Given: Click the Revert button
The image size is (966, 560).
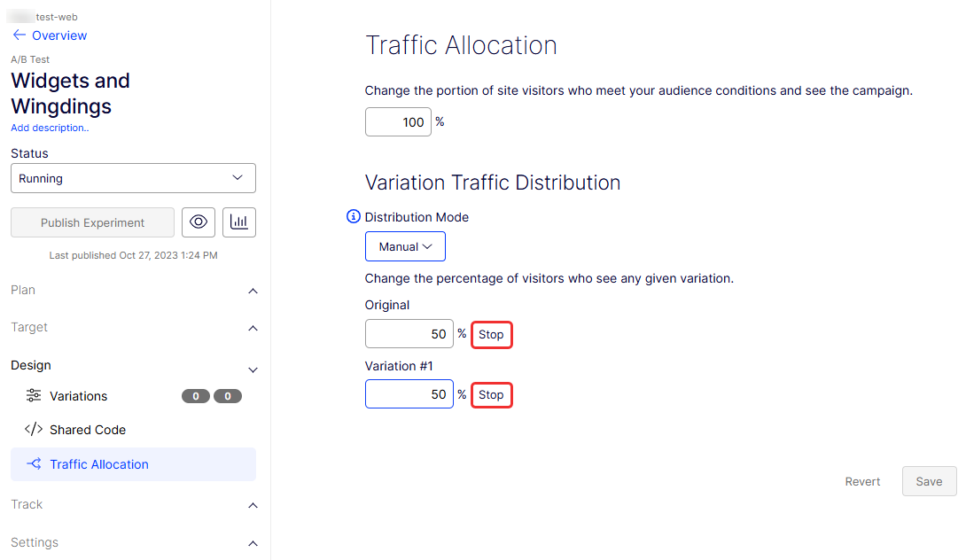Looking at the screenshot, I should [862, 481].
